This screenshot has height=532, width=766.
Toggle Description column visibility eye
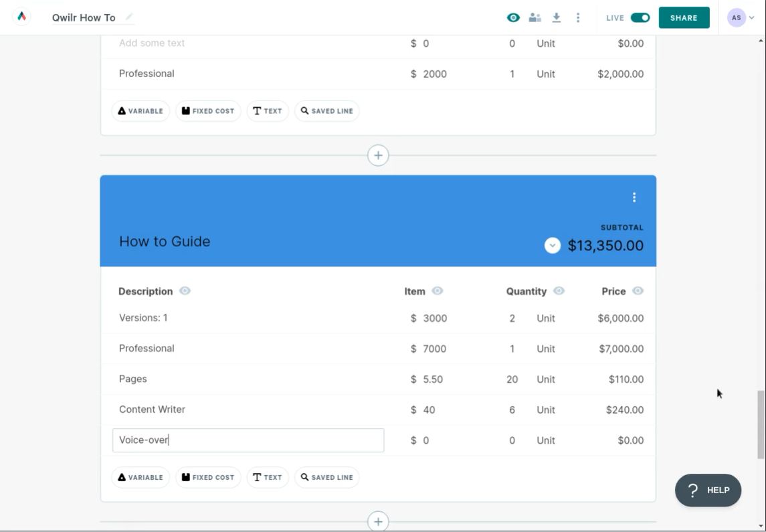[x=185, y=290]
